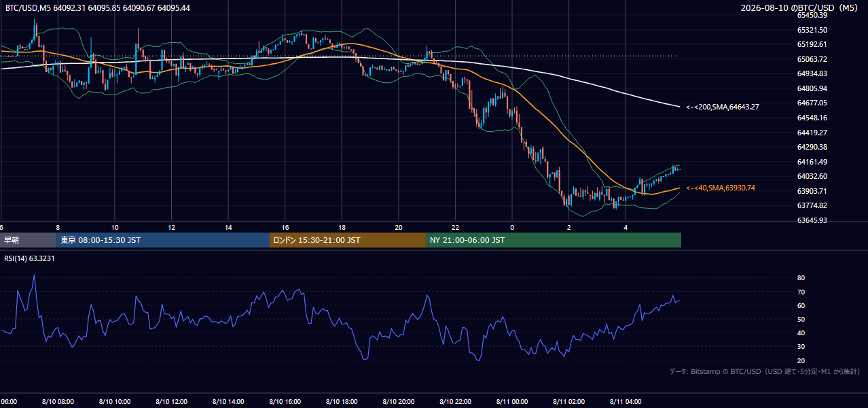Click the bottom time label 8/10 12:00

click(x=171, y=402)
